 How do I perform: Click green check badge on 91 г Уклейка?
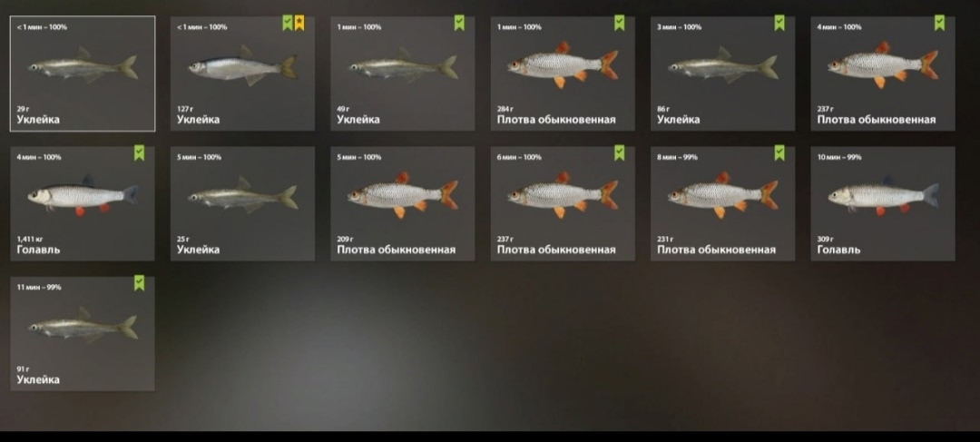click(x=140, y=283)
